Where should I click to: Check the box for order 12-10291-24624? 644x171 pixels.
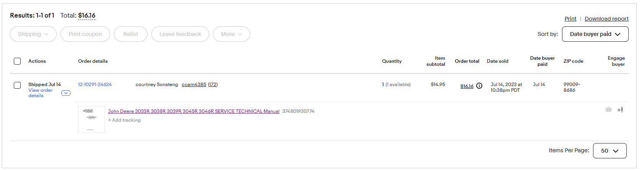pos(17,85)
